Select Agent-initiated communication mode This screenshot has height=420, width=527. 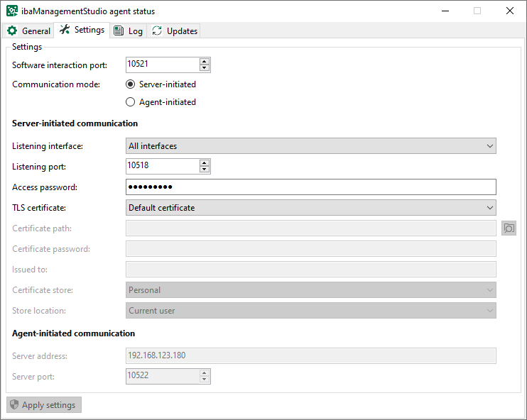click(x=130, y=102)
